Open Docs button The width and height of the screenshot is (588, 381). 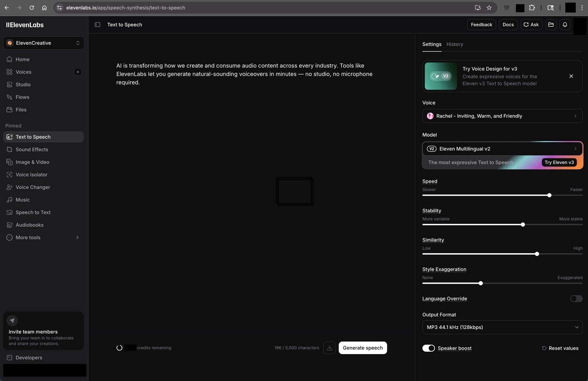[x=508, y=25]
